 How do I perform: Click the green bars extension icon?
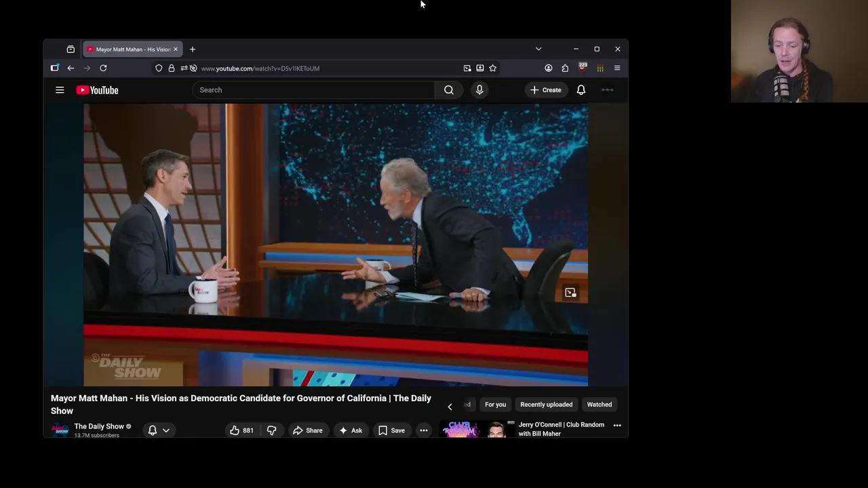600,68
